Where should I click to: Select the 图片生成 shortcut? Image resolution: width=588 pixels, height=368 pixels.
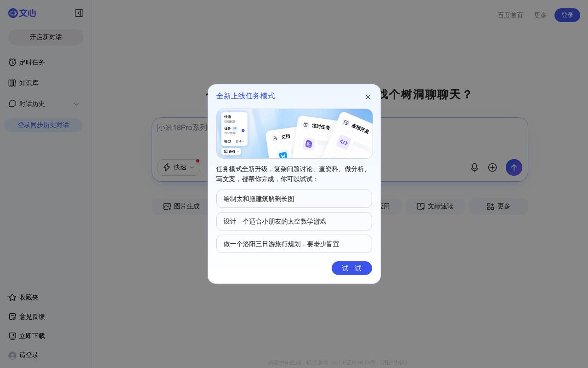click(x=181, y=207)
